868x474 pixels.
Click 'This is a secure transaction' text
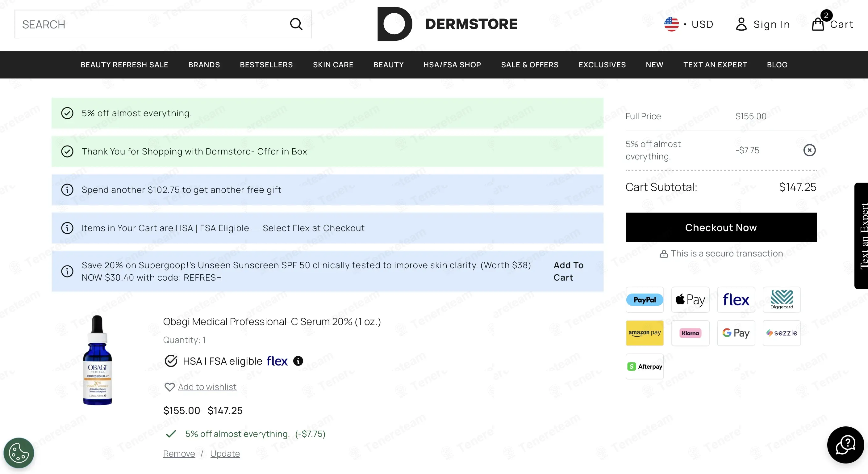click(x=727, y=253)
